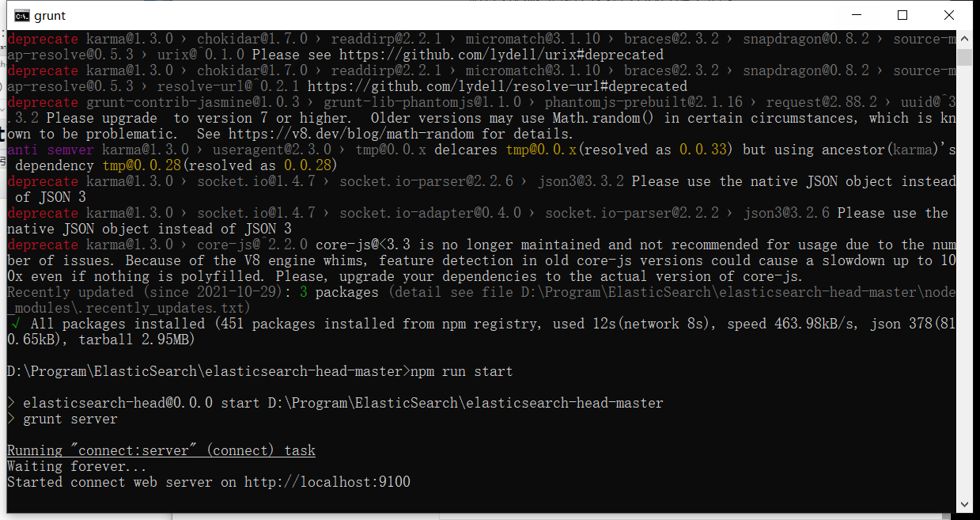Viewport: 980px width, 520px height.
Task: Maximize the grunt console window
Action: point(902,15)
